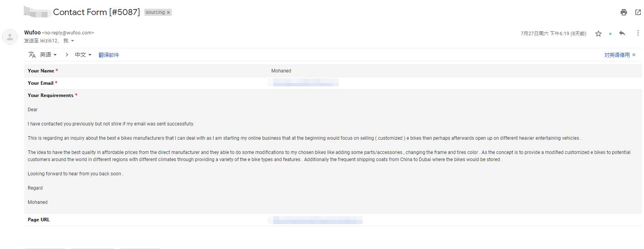Close the translation bar with x
The width and height of the screenshot is (644, 249).
coord(634,55)
